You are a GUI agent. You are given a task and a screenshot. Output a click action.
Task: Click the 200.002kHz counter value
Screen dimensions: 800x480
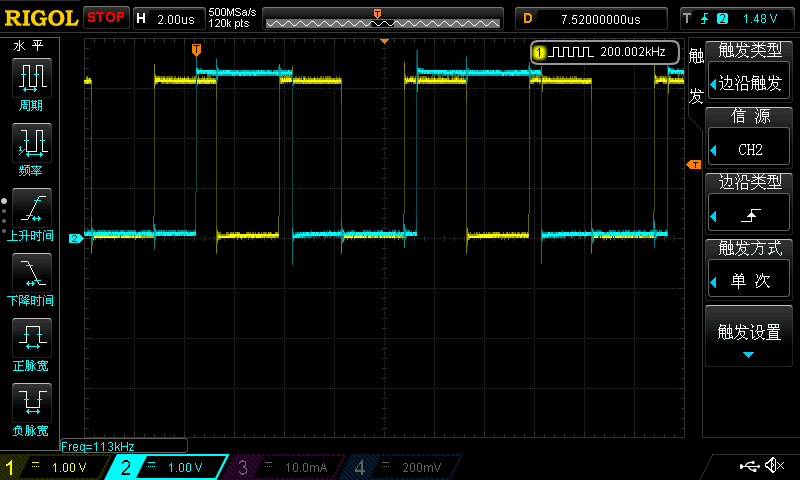click(x=633, y=52)
